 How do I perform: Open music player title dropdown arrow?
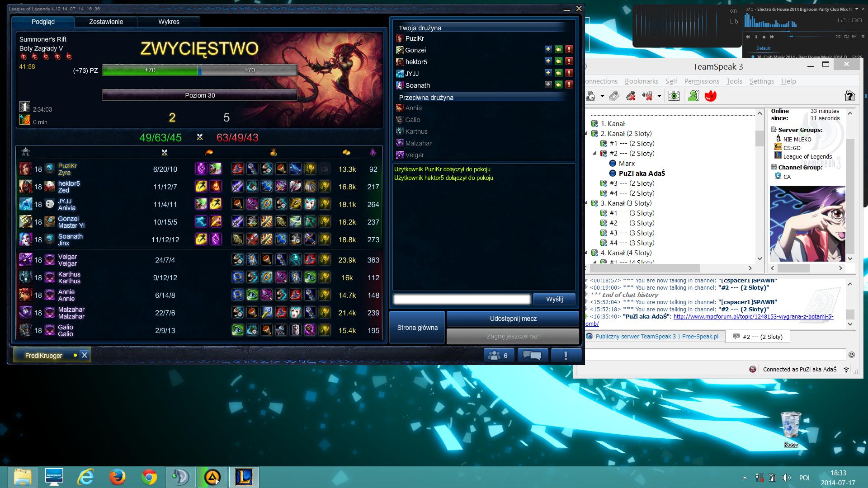(857, 9)
